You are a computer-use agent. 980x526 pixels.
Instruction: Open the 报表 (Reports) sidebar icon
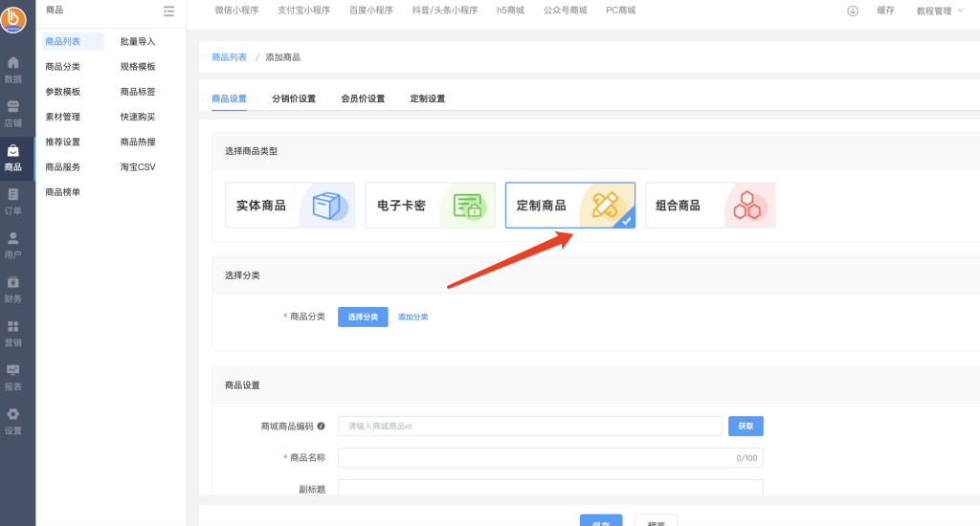tap(13, 377)
